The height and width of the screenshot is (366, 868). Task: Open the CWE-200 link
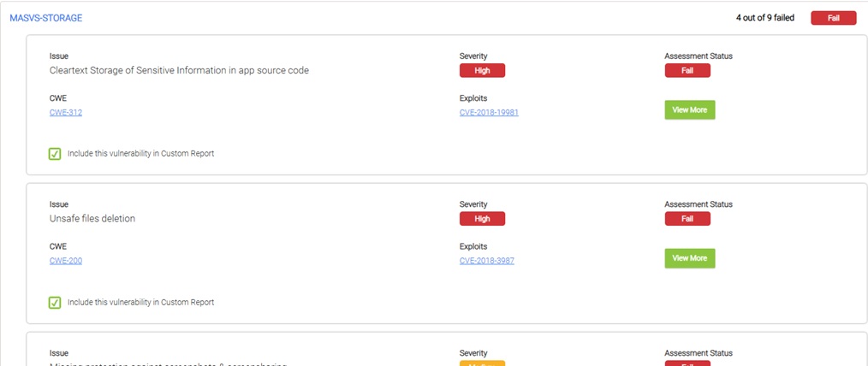click(x=66, y=261)
